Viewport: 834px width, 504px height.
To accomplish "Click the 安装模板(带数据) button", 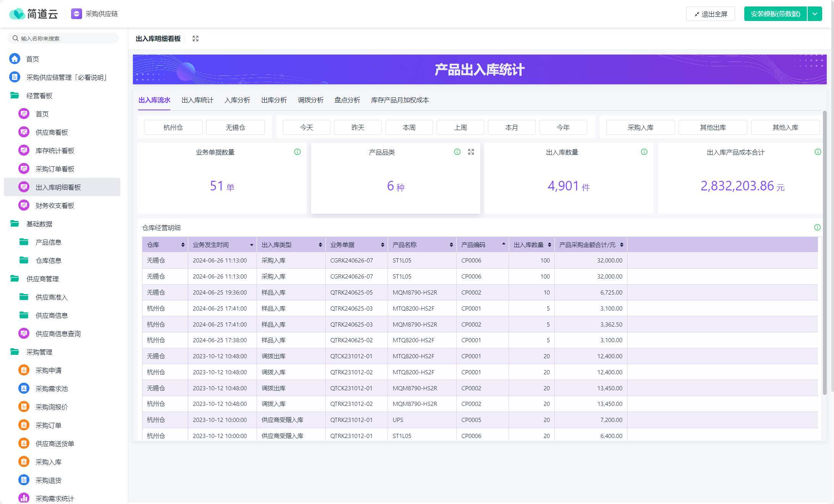I will [x=775, y=14].
